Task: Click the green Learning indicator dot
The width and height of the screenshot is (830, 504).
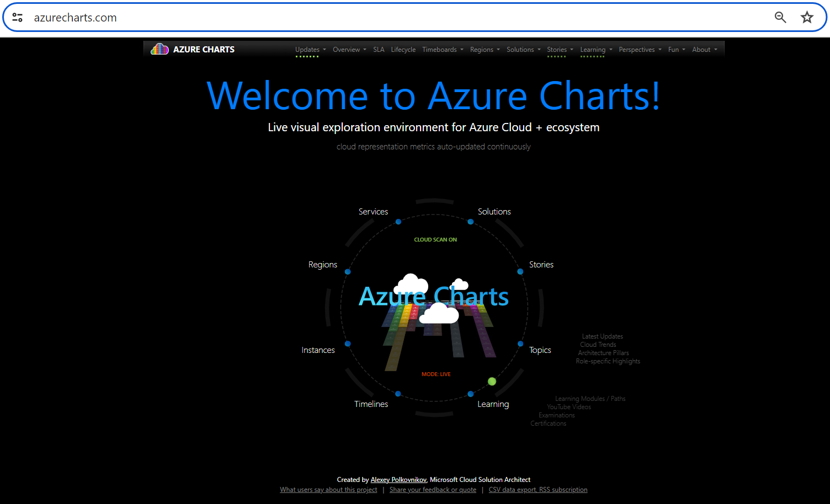Action: pyautogui.click(x=492, y=381)
